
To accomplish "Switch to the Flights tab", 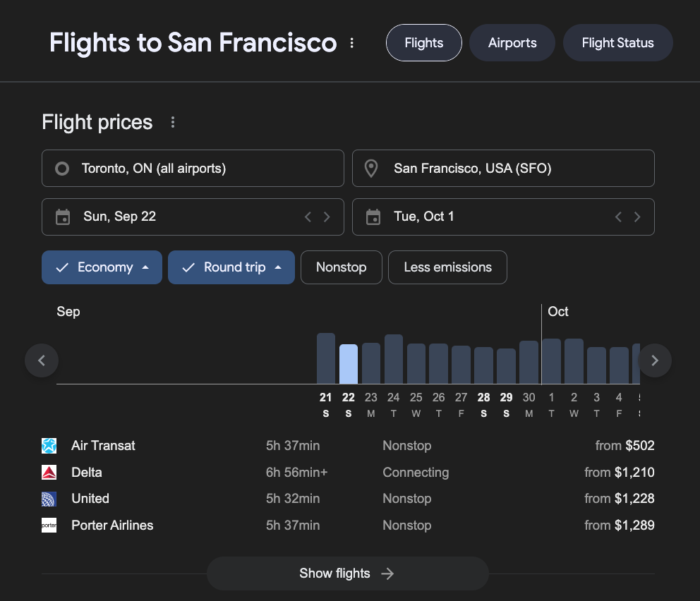I will click(423, 43).
